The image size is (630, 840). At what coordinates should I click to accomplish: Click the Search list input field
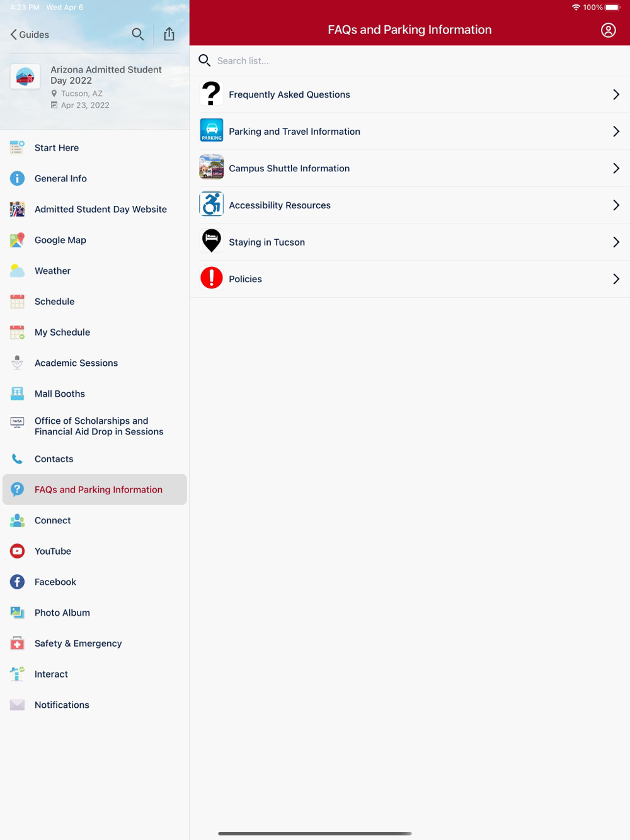click(409, 60)
